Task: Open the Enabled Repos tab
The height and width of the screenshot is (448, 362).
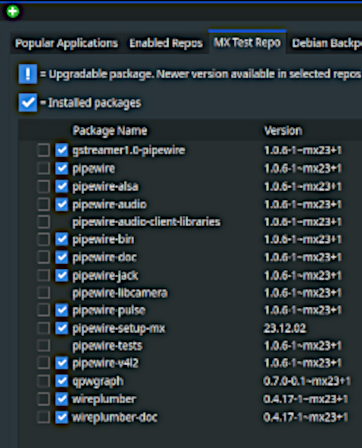Action: pyautogui.click(x=166, y=43)
